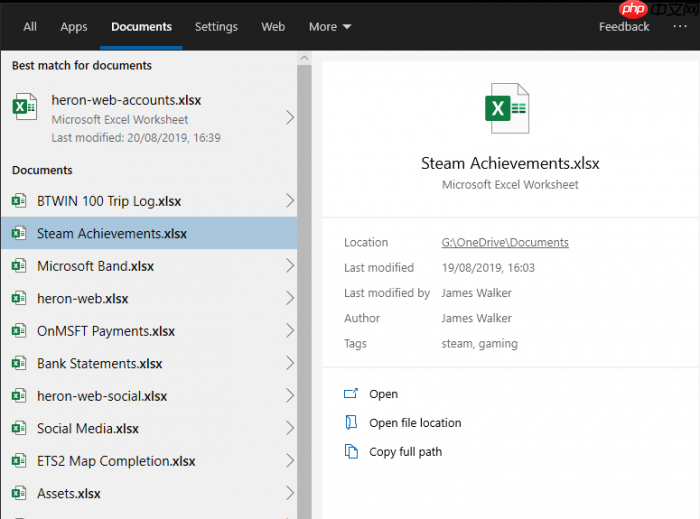
Task: Expand arrow for Bank Statements.xlsx
Action: (x=290, y=363)
